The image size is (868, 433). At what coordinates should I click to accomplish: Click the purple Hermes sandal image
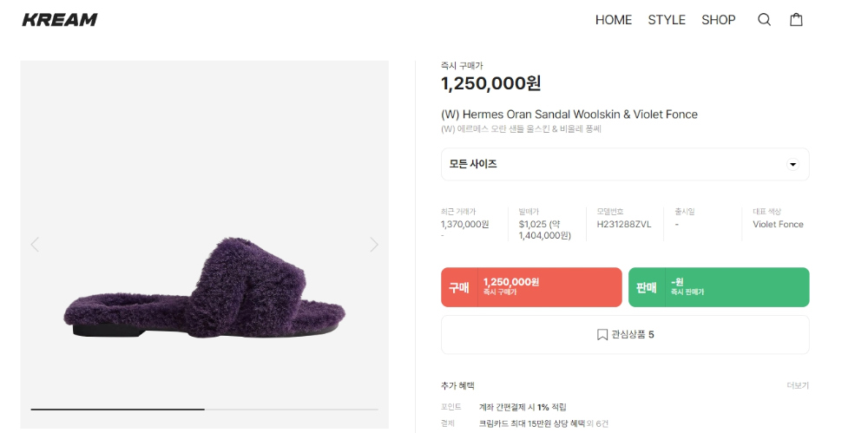click(x=204, y=287)
